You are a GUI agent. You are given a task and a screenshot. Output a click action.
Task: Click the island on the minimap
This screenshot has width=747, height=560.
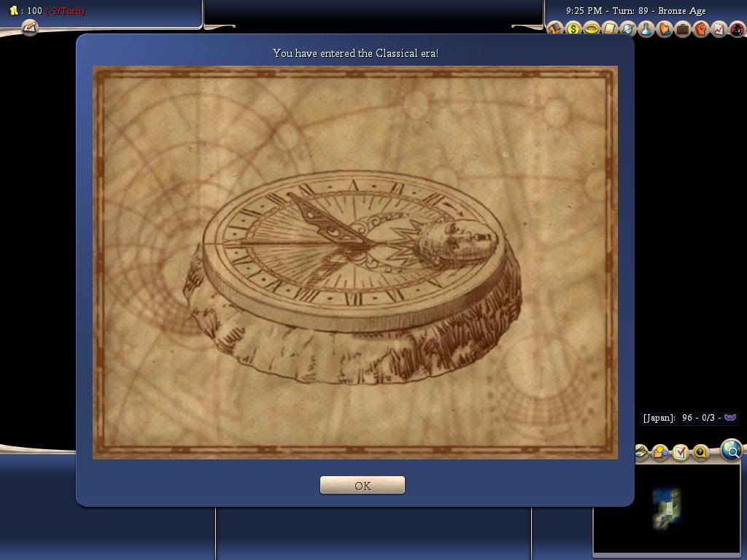point(667,508)
